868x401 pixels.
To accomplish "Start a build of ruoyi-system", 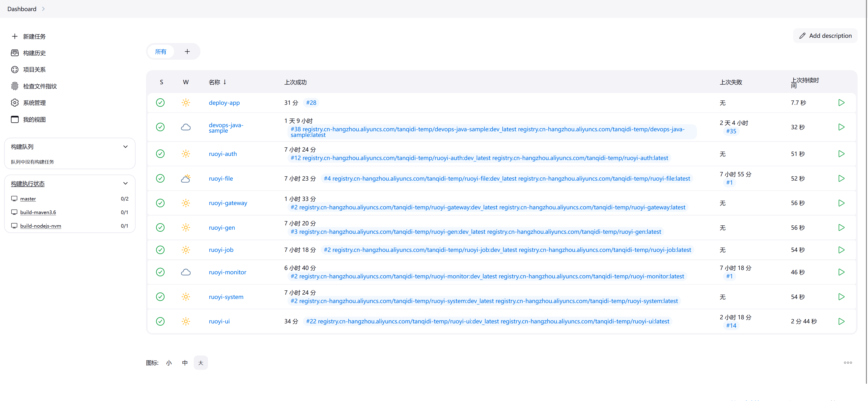I will (x=841, y=297).
